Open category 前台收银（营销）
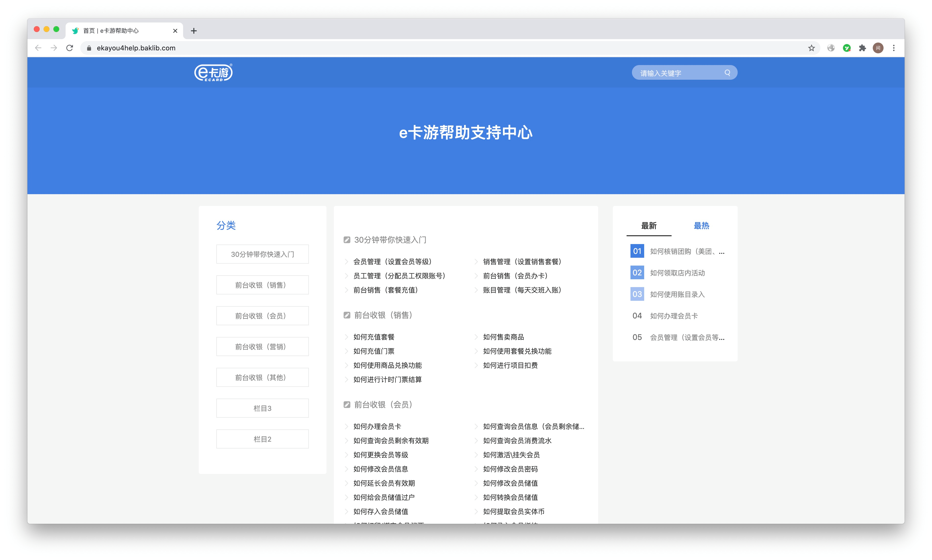The width and height of the screenshot is (932, 560). (x=262, y=347)
